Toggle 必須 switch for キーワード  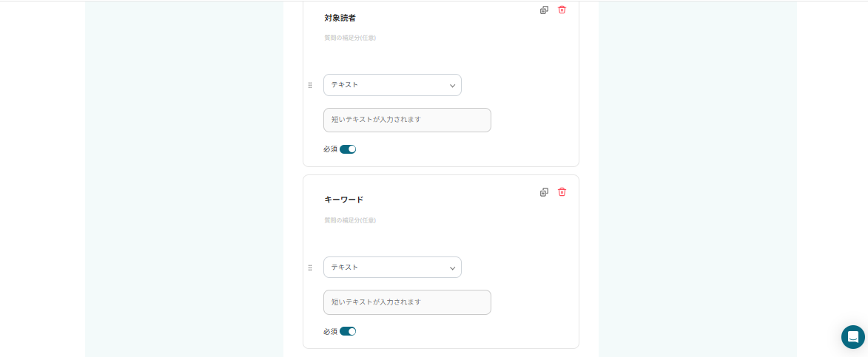pyautogui.click(x=348, y=332)
